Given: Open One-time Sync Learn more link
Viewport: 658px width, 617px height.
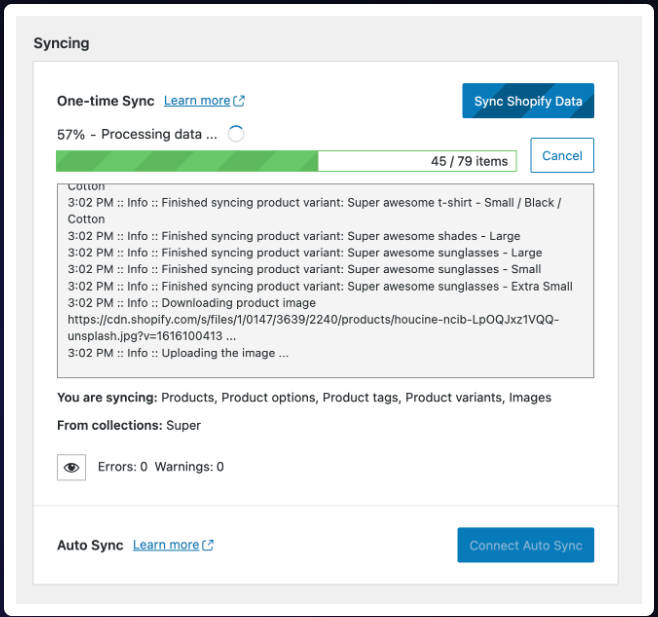Looking at the screenshot, I should (197, 101).
